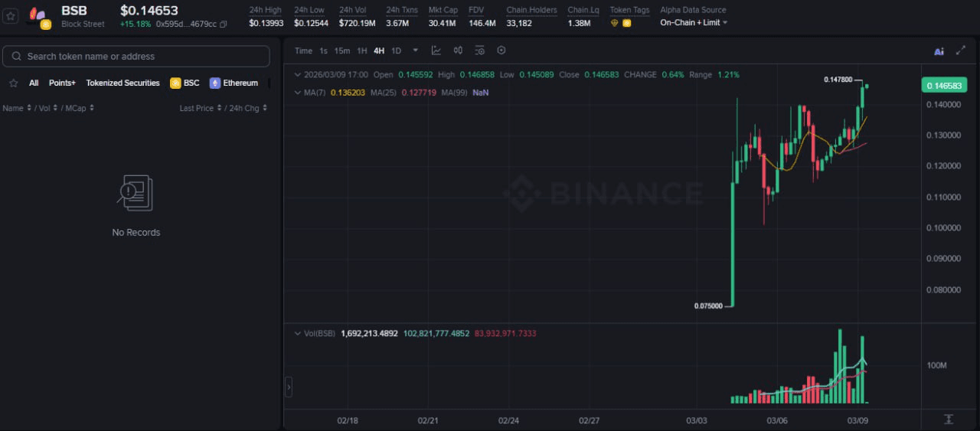Viewport: 980px width, 431px height.
Task: Click the 03/06 date axis label
Action: tap(777, 421)
